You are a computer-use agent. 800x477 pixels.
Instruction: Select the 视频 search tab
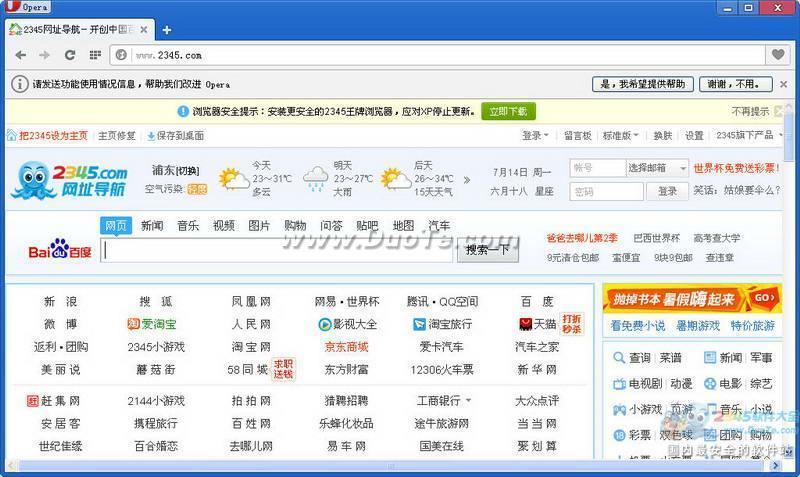(x=223, y=225)
